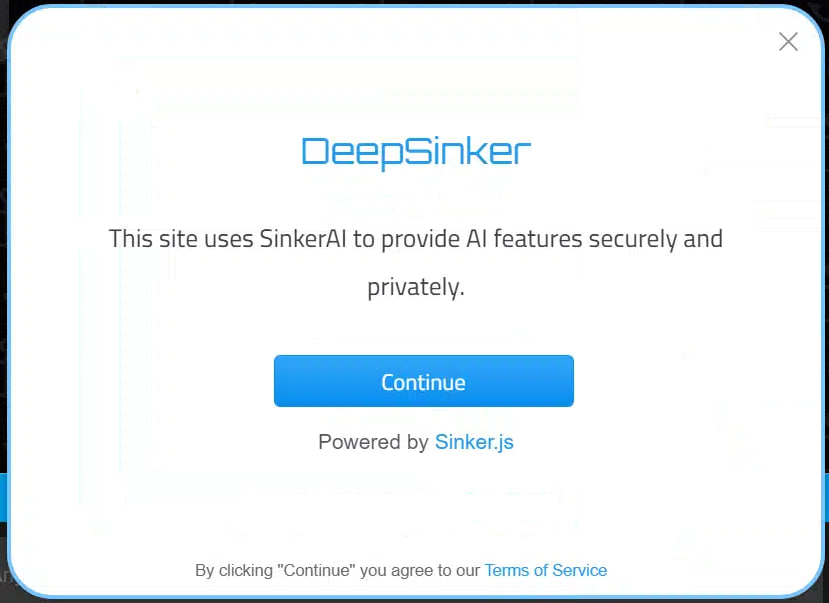Click the "Deep" part of the DeepSinker logo

point(353,153)
